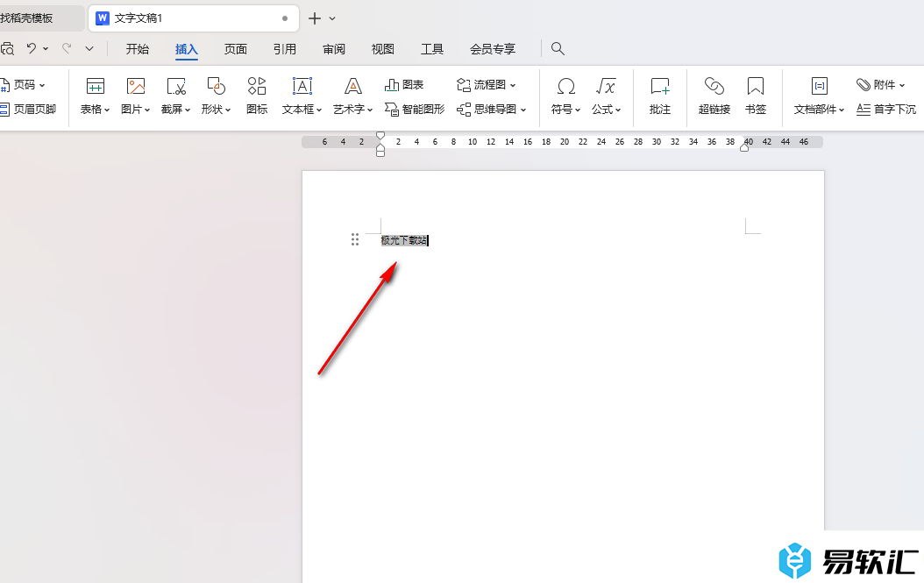
Task: Switch to the 视图 ribbon tab
Action: click(x=383, y=49)
